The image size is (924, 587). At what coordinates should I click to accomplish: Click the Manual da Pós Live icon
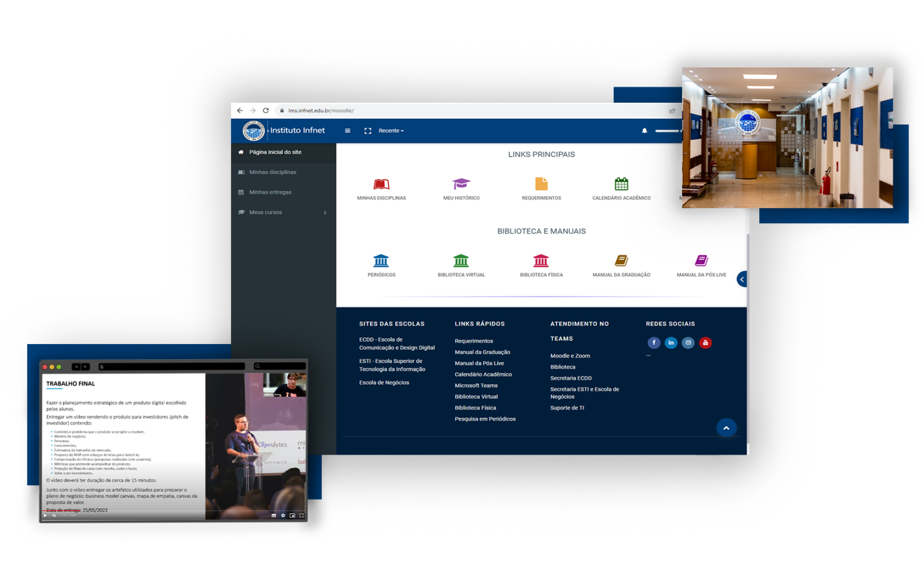point(701,261)
